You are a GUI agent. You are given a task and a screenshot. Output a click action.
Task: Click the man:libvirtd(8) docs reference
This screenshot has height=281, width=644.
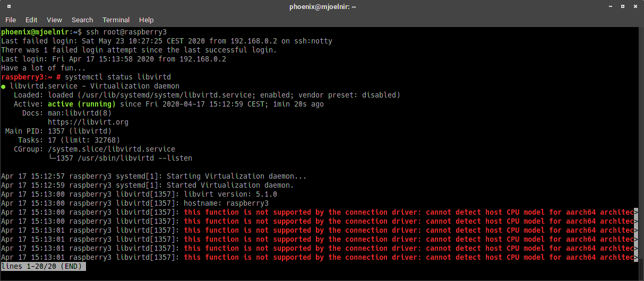[x=80, y=113]
